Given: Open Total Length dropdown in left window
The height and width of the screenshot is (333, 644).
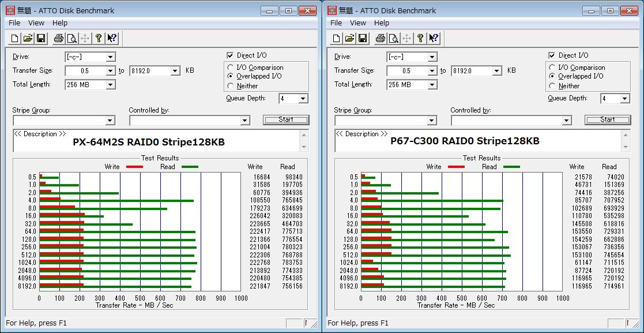Looking at the screenshot, I should point(111,85).
